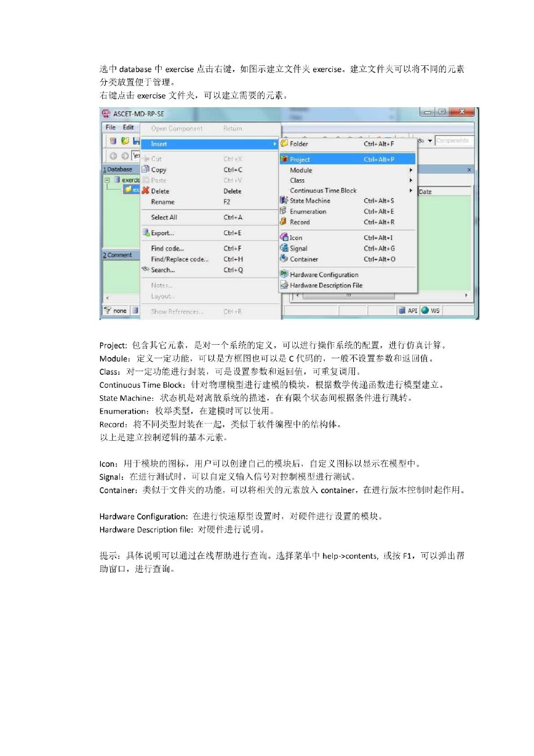Click the Icon entry's purple icon

284,238
